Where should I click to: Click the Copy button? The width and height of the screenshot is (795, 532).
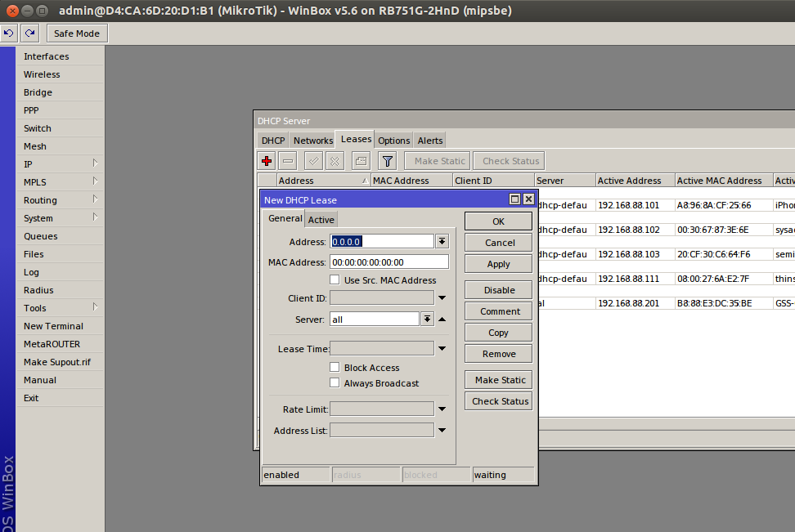tap(498, 333)
